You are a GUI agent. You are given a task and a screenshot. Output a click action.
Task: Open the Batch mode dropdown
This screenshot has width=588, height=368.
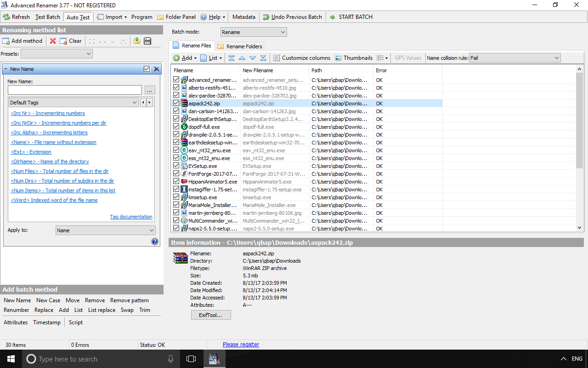click(x=254, y=32)
